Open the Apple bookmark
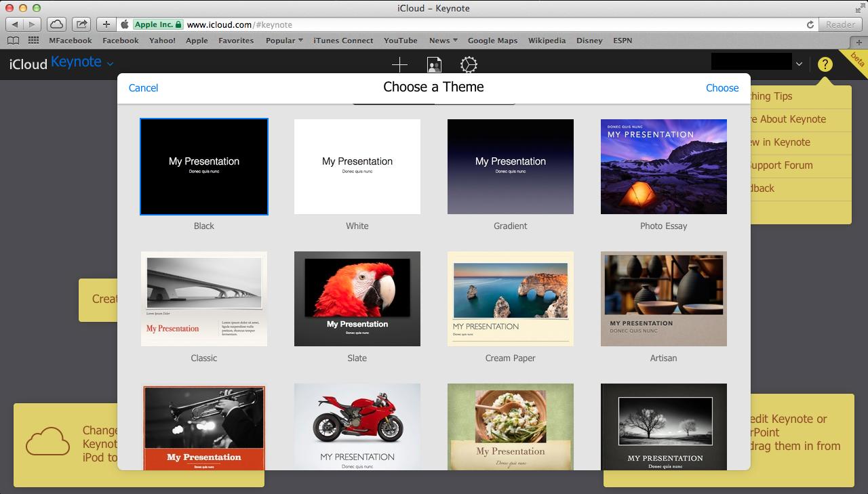This screenshot has height=494, width=868. coord(197,41)
